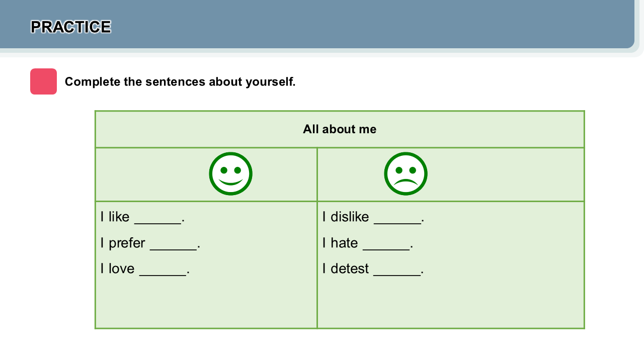Select the word 'prefer' in table
644x362 pixels.
pos(127,243)
